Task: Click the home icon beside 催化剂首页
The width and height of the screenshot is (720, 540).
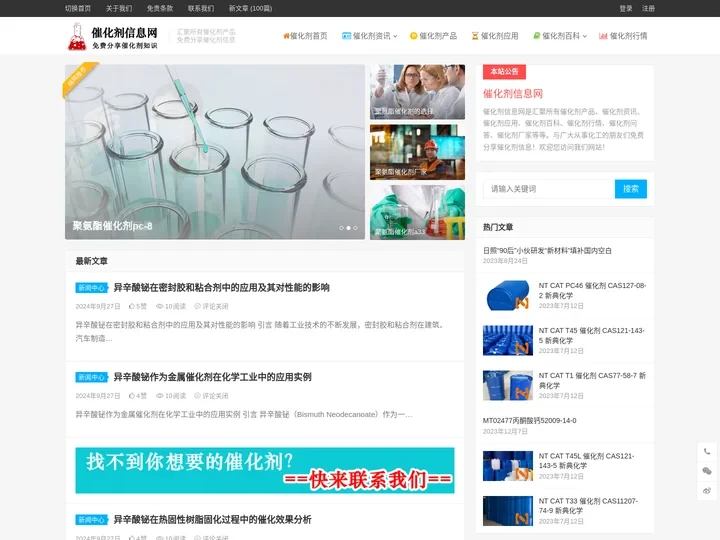Action: point(286,36)
